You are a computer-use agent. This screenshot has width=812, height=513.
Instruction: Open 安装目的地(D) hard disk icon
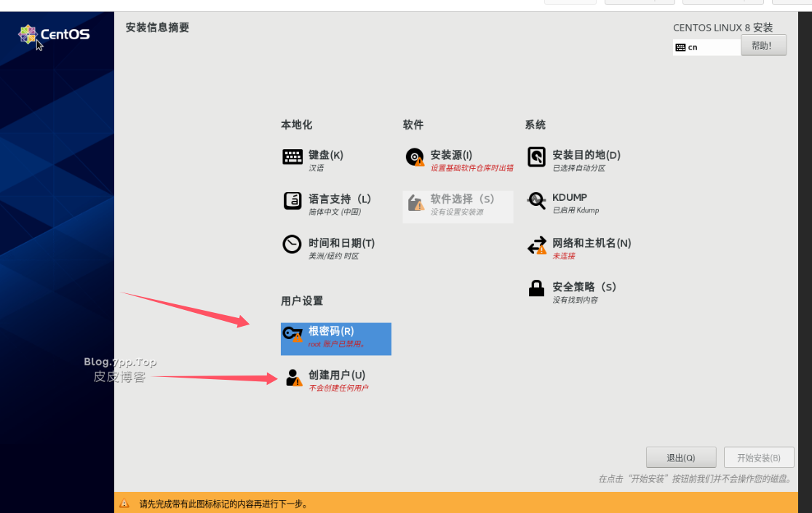(536, 157)
